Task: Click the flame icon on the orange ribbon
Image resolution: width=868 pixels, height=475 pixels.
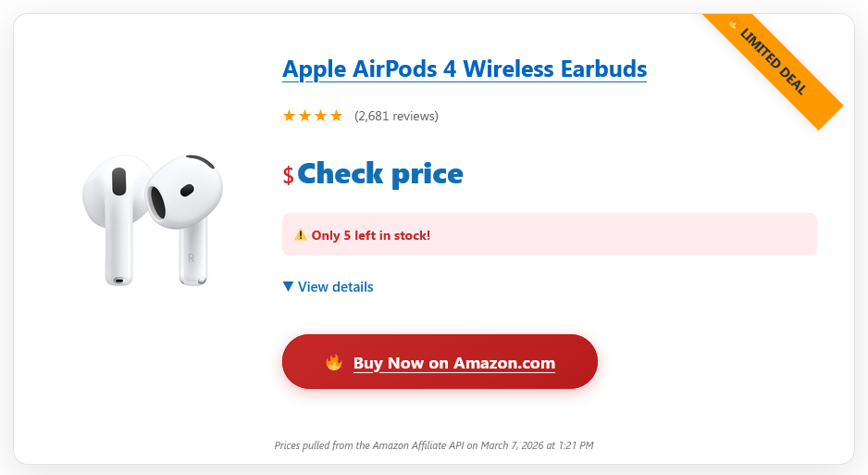Action: point(734,24)
